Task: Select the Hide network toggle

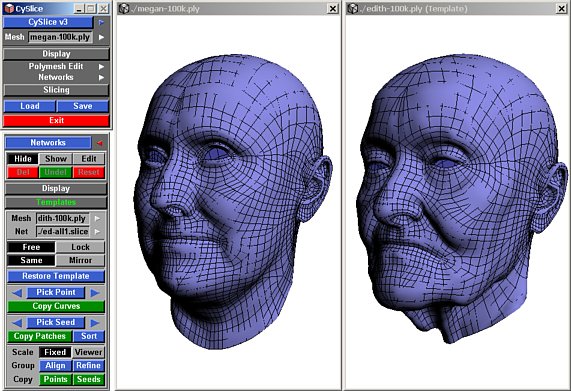Action: 23,159
